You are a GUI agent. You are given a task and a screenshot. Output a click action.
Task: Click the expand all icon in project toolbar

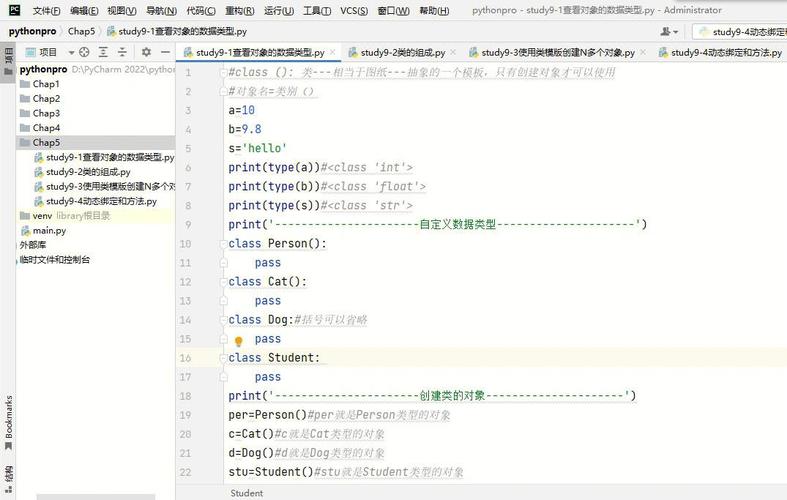(x=103, y=52)
